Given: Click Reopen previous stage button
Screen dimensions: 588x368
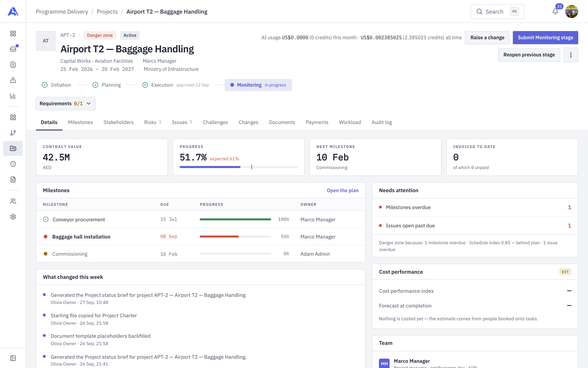Looking at the screenshot, I should click(529, 55).
